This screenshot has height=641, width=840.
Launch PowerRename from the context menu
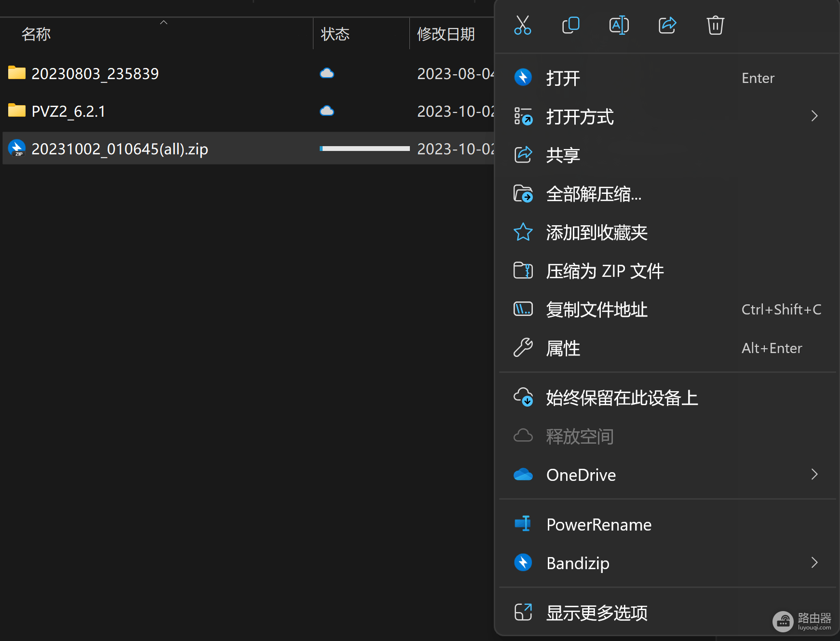tap(667, 524)
